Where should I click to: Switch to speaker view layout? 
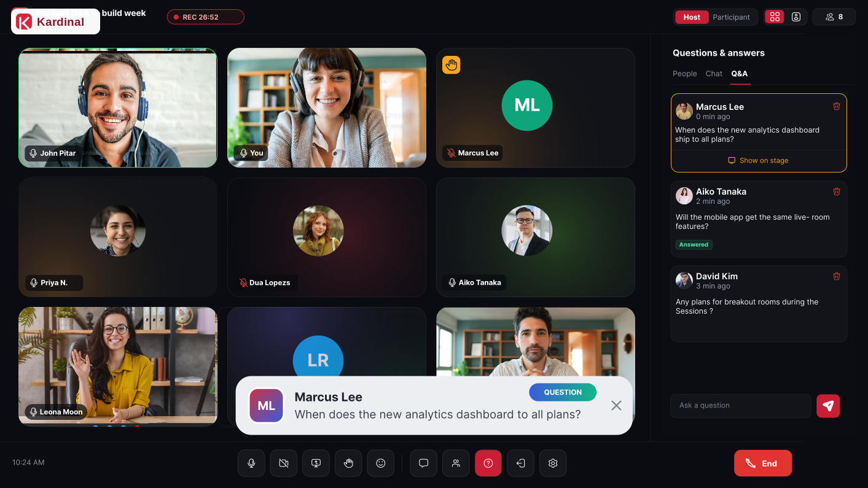[796, 17]
